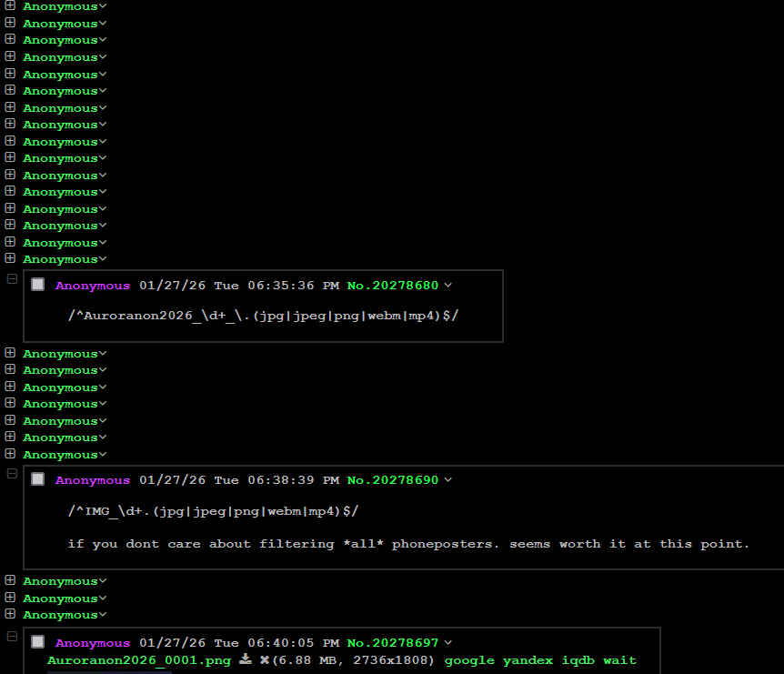Screen dimensions: 784x674
Task: Unhide the middle stub between No.20278690 and No.20278697
Action: click(x=10, y=597)
